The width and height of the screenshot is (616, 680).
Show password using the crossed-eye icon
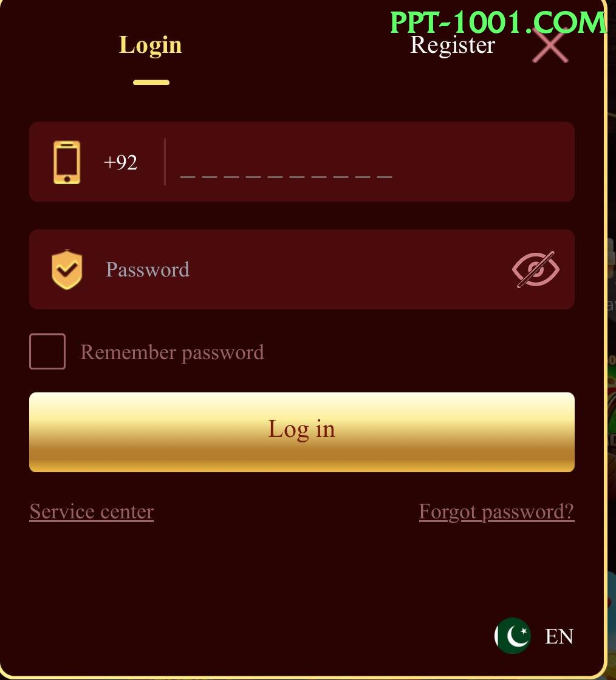(x=536, y=269)
